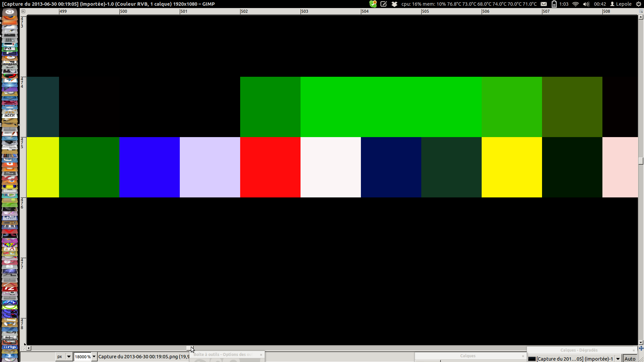
Task: Toggle the Auto button in layers dock
Action: (x=630, y=359)
